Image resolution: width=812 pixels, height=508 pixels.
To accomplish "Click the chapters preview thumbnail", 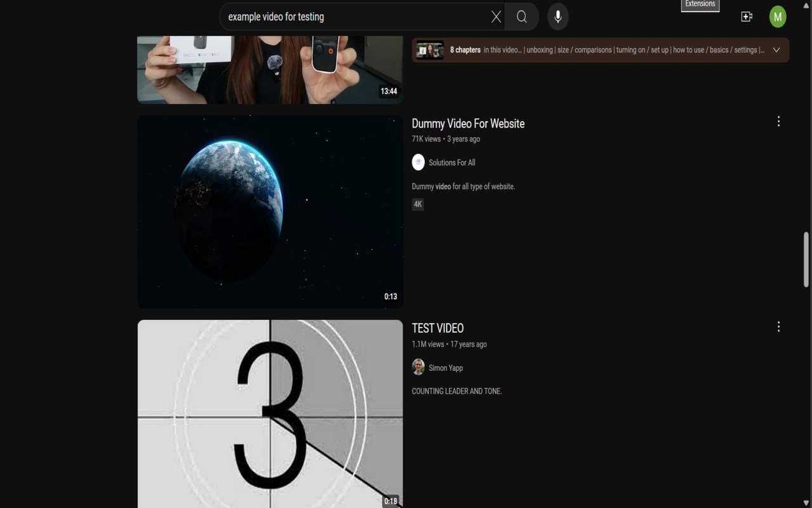I will click(x=429, y=50).
